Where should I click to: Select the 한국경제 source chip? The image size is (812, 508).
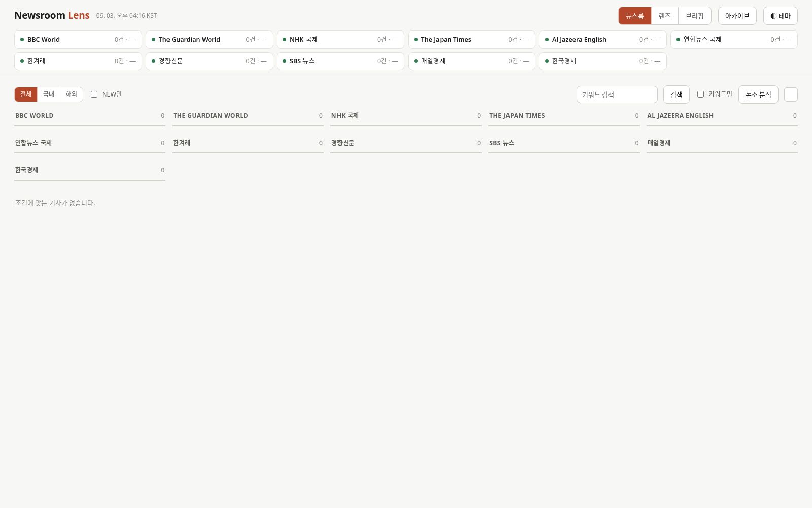[603, 61]
